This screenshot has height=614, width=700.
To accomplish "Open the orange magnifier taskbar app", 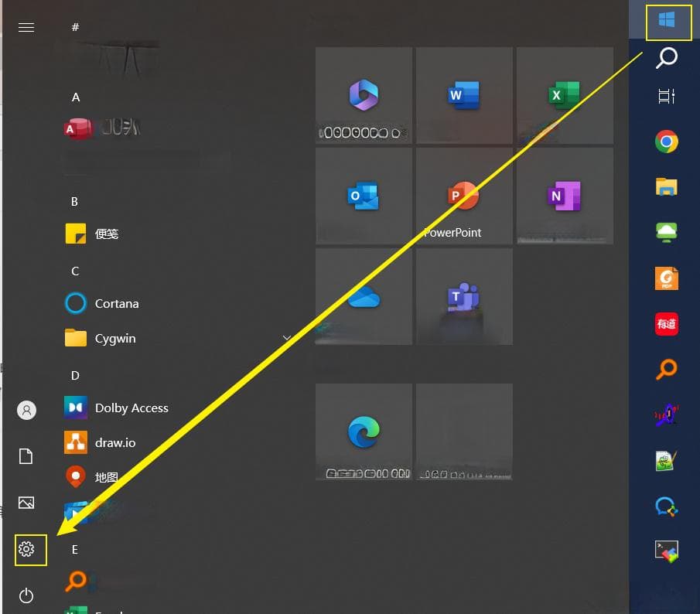I will 667,370.
